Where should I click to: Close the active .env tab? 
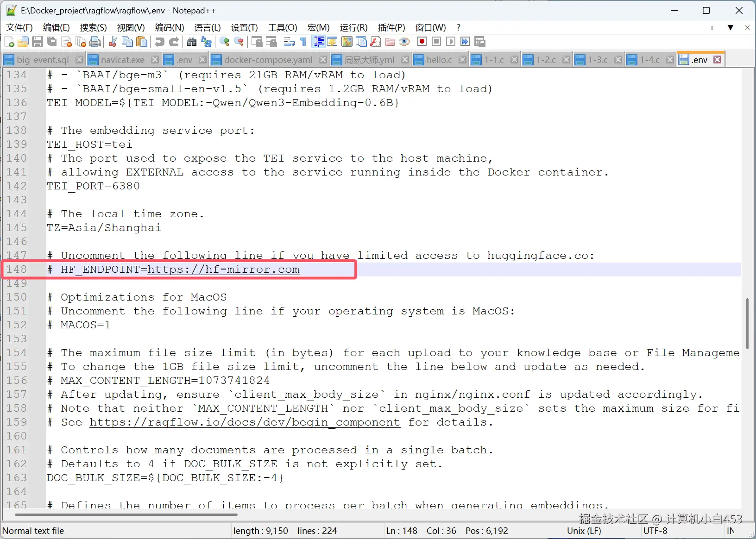coord(718,60)
